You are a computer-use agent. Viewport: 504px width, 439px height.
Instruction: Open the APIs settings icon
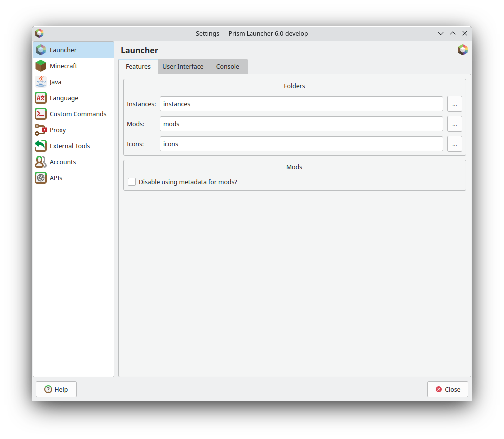(41, 178)
